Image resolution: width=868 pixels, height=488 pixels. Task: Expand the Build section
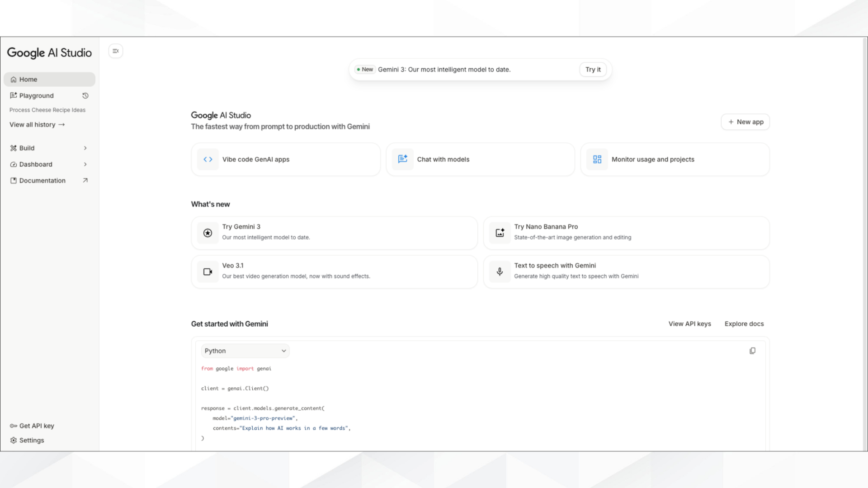[49, 148]
